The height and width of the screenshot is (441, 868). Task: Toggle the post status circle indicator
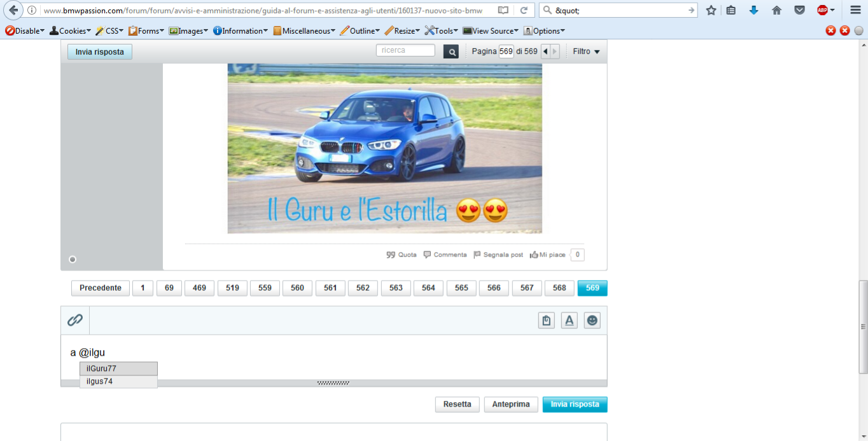point(73,259)
